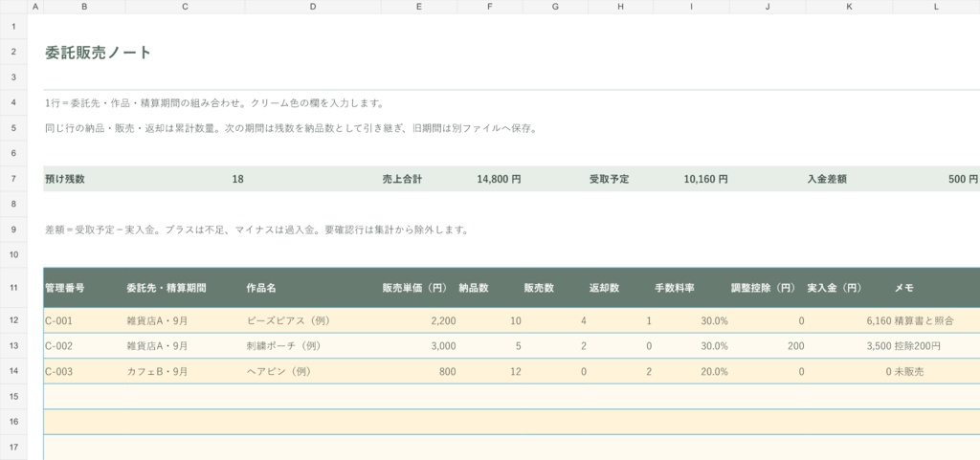Click column header L
The width and height of the screenshot is (980, 460).
[x=936, y=7]
